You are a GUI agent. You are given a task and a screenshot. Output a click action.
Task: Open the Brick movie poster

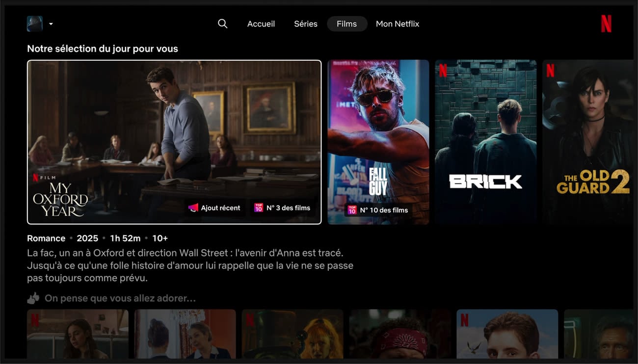coord(486,142)
